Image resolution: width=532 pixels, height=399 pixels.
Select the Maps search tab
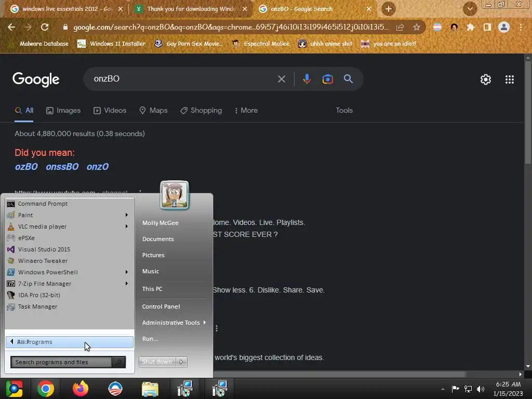pos(153,111)
